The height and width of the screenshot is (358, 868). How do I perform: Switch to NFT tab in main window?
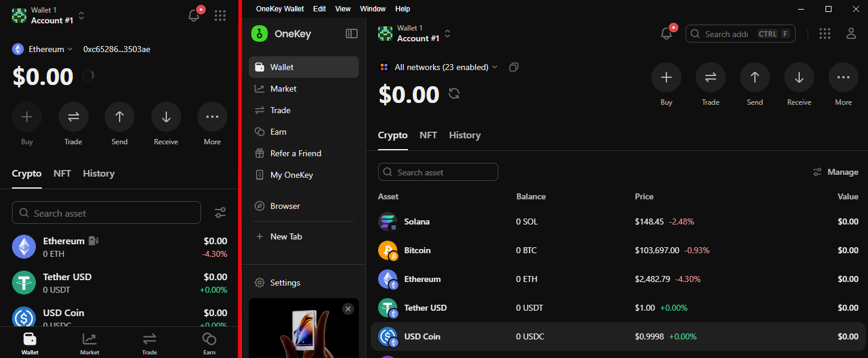(x=428, y=135)
